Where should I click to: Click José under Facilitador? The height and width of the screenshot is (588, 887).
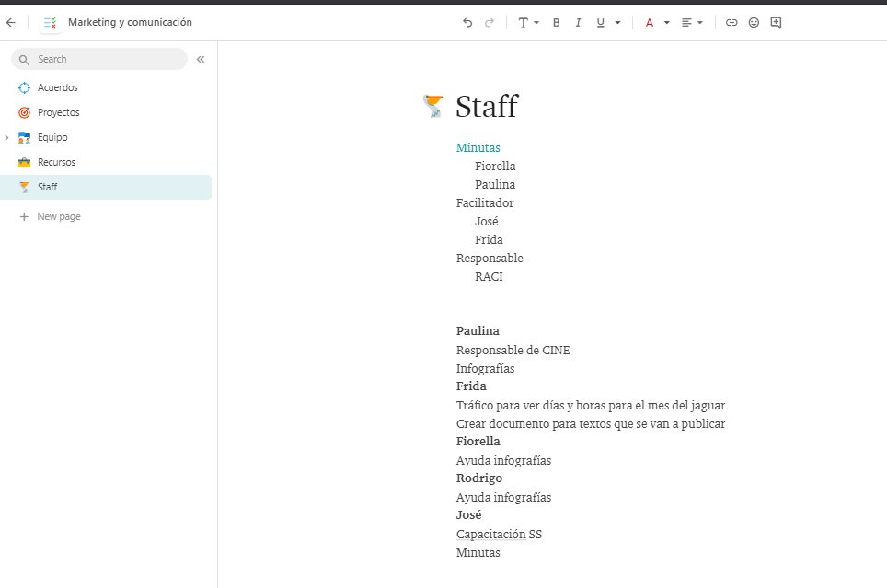click(487, 221)
